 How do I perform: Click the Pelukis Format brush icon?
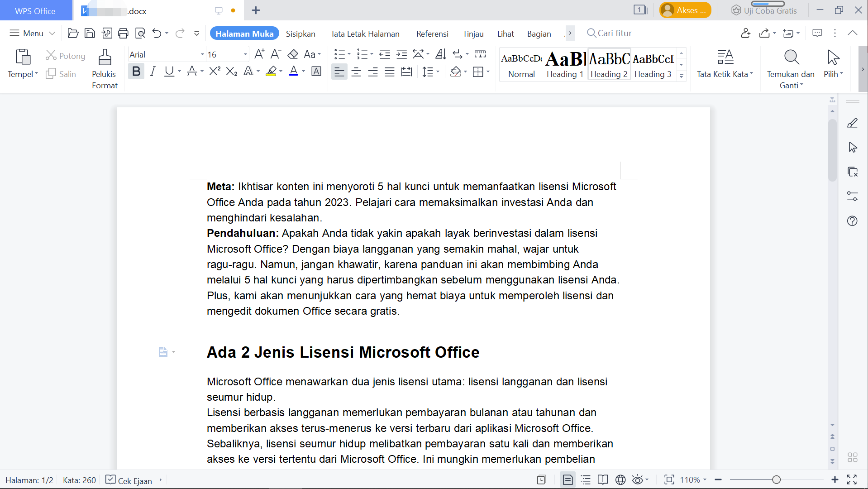105,58
